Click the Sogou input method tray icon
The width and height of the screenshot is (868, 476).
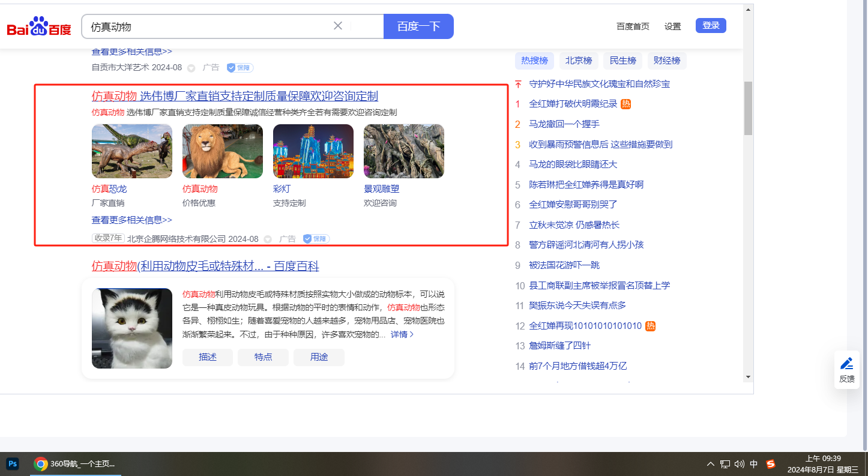click(x=771, y=464)
